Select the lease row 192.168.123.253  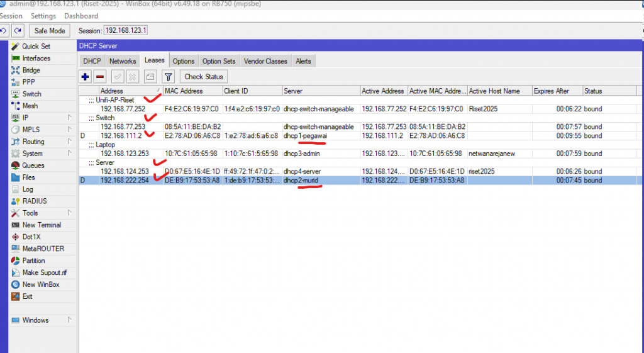coord(125,154)
